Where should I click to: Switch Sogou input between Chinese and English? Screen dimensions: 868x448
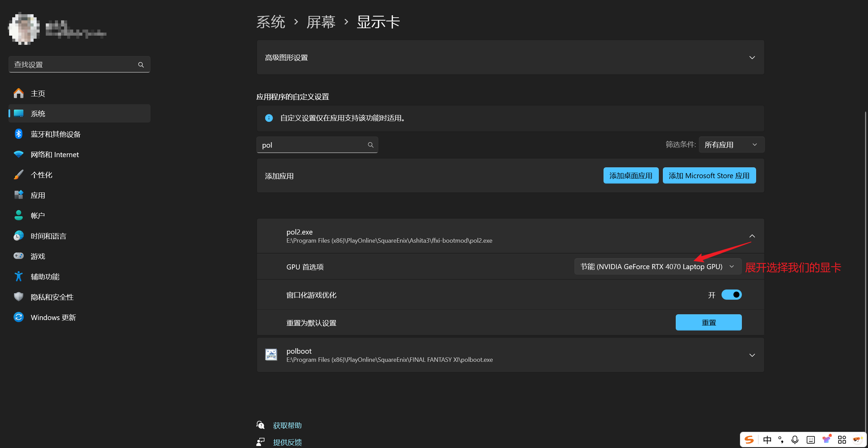pyautogui.click(x=766, y=440)
